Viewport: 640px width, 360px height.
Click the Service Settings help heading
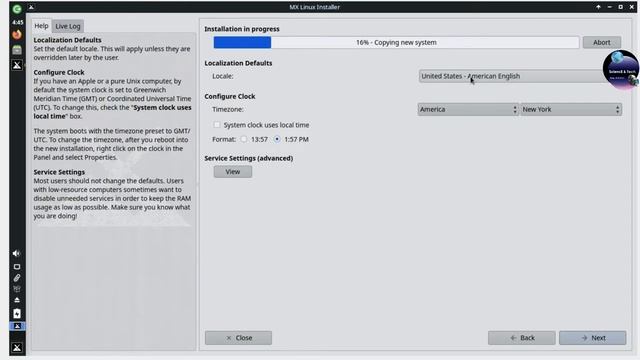tap(59, 172)
